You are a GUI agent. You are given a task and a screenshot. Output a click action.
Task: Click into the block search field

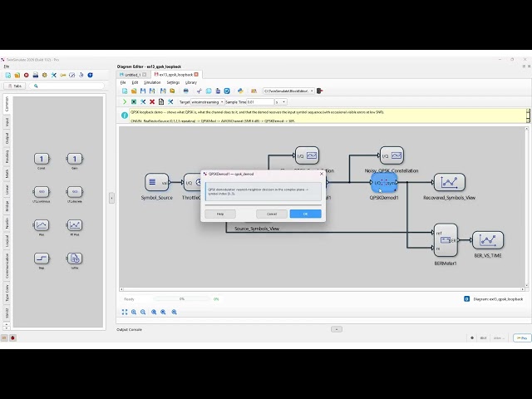click(66, 86)
